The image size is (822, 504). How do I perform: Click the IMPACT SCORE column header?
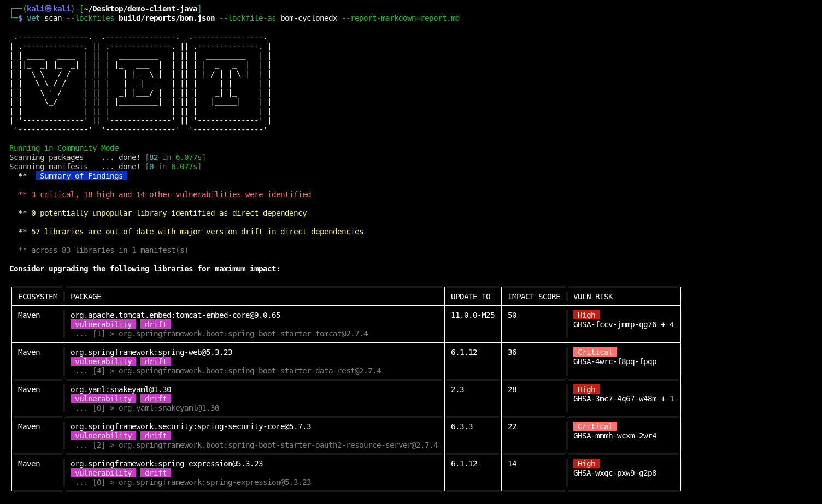click(533, 297)
